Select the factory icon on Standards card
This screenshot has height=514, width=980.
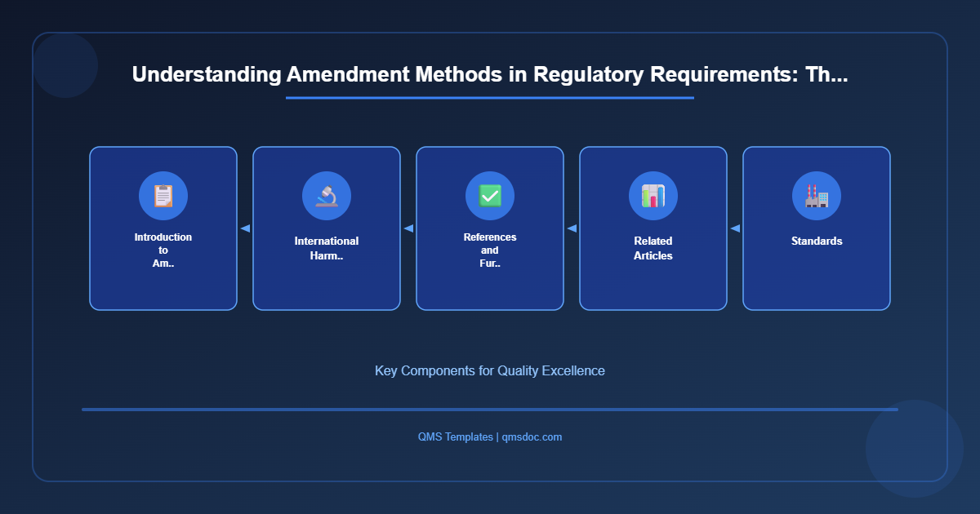point(816,196)
